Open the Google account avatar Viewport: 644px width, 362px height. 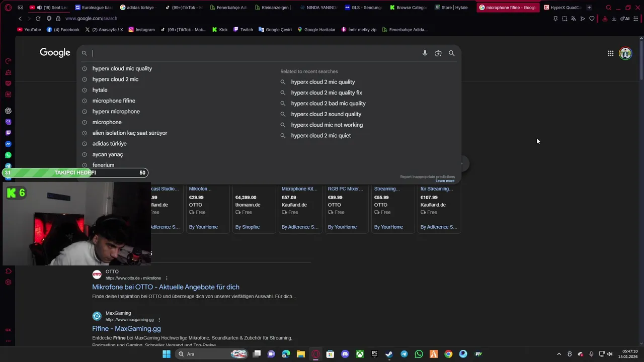click(x=625, y=53)
